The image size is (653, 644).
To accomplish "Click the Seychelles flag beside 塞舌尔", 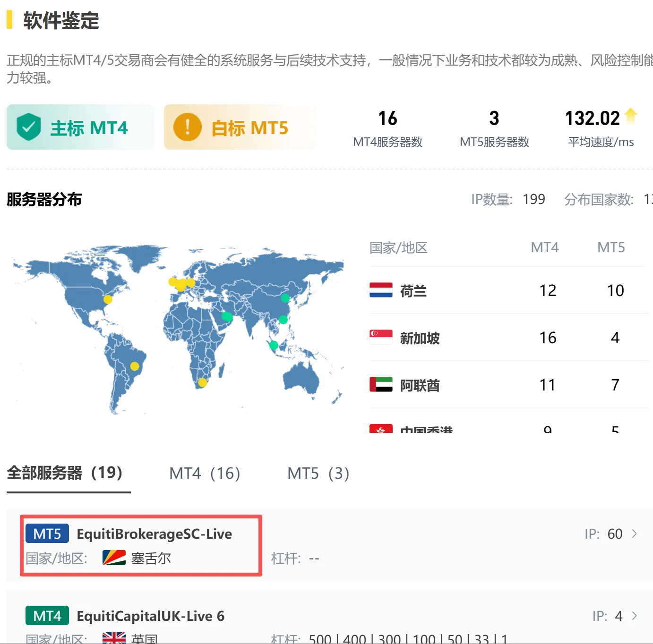I will [114, 558].
